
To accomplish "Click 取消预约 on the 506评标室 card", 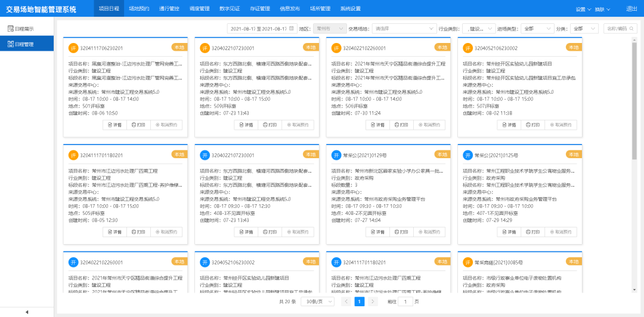I will 429,125.
